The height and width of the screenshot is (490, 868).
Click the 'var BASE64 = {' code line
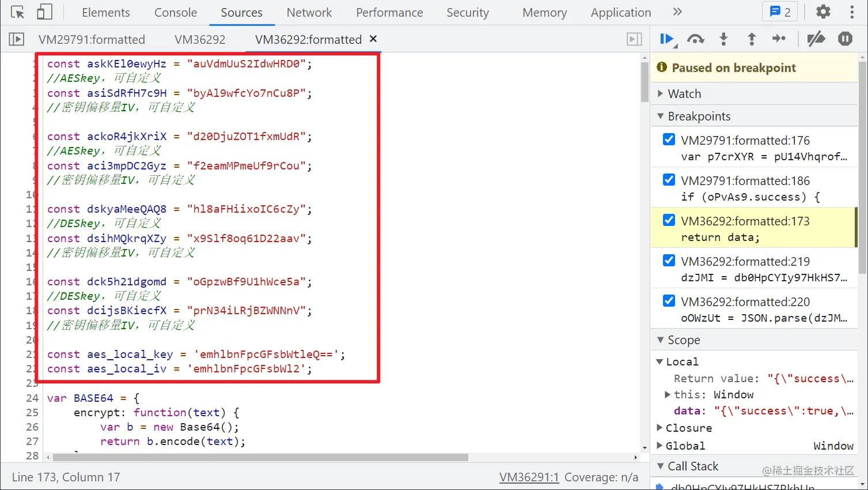tap(93, 398)
